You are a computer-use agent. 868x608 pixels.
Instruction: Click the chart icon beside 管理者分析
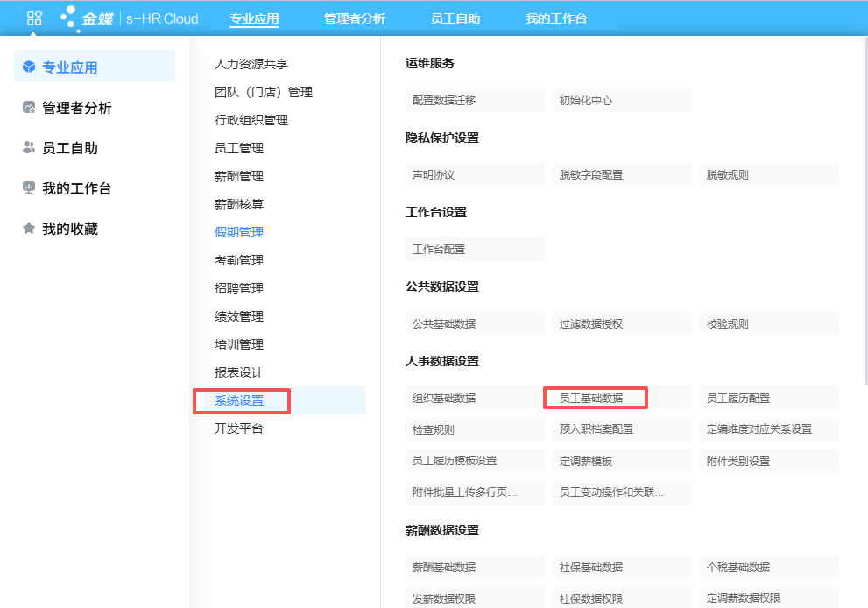[29, 108]
